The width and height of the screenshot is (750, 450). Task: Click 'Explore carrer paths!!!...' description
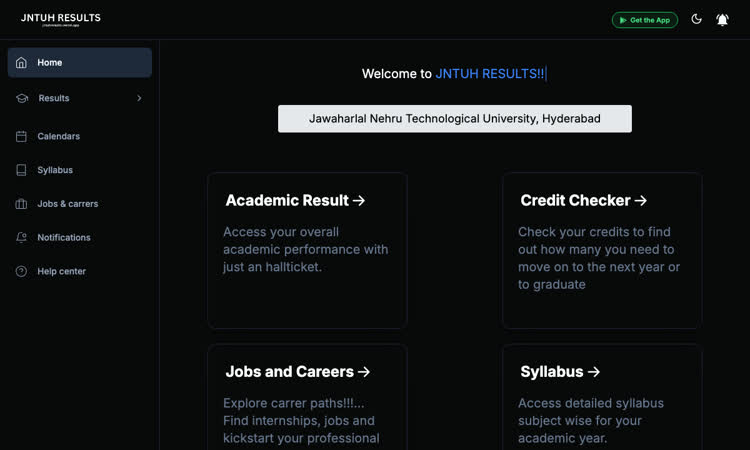pos(301,421)
